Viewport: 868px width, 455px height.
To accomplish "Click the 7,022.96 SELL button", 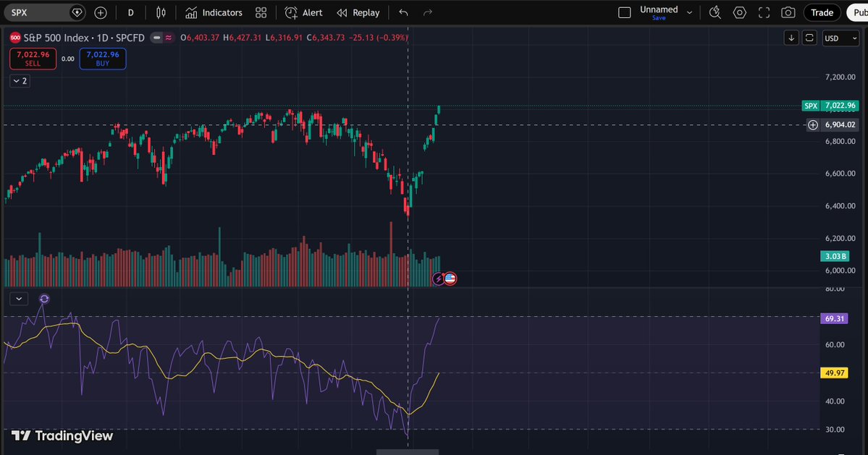I will pos(33,59).
